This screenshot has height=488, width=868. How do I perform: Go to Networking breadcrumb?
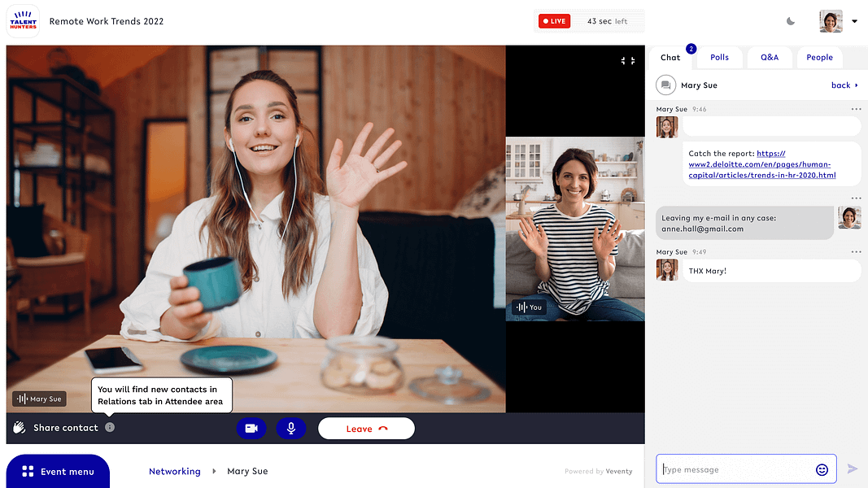coord(174,472)
